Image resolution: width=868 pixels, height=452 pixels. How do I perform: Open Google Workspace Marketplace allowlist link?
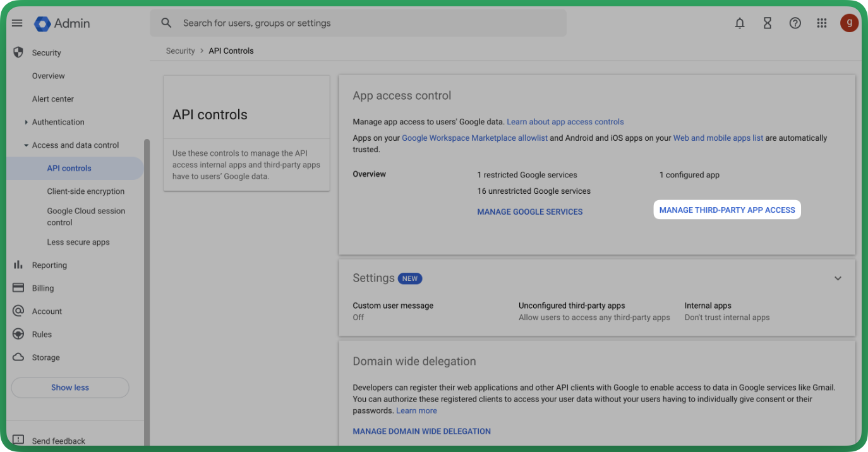(x=475, y=138)
